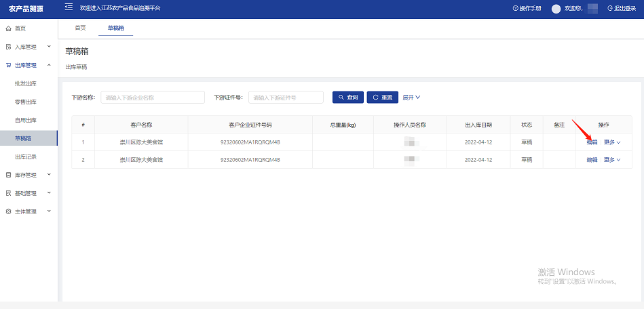The height and width of the screenshot is (309, 644).
Task: Click the 查询 search button
Action: coord(348,98)
